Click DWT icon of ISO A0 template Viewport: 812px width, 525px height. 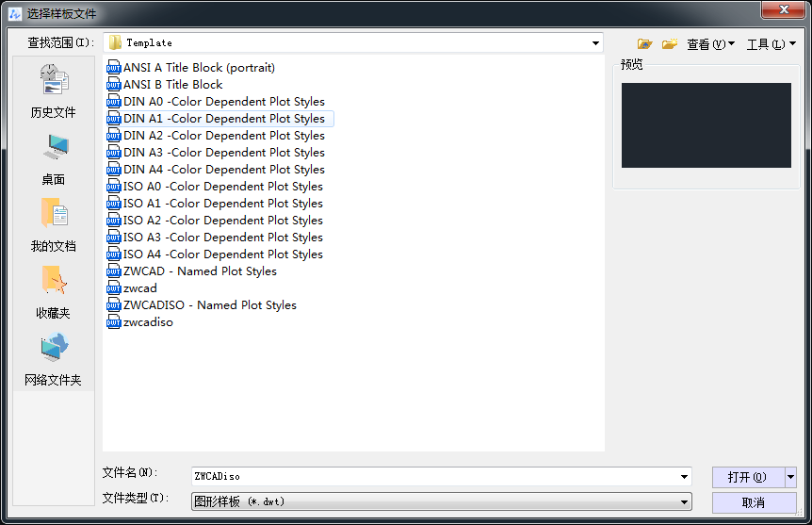[113, 187]
